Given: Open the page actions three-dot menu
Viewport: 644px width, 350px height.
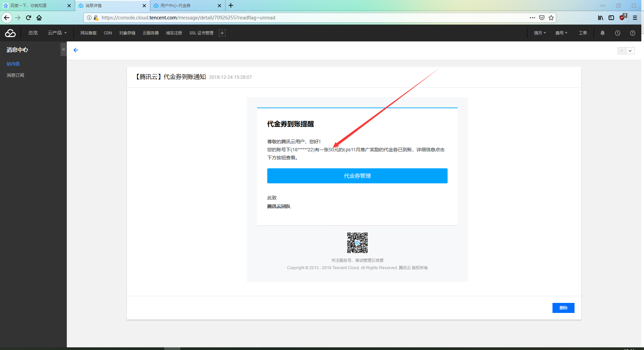Looking at the screenshot, I should [x=532, y=18].
